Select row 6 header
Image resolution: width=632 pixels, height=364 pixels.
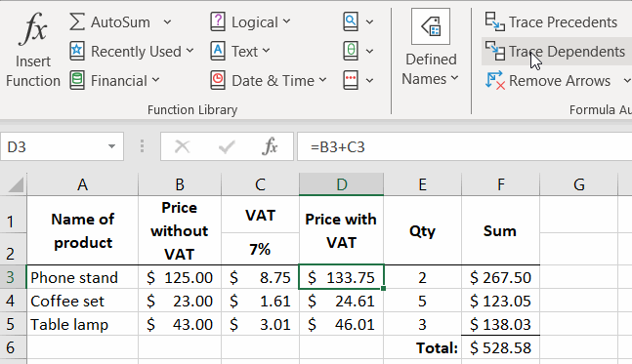click(14, 347)
